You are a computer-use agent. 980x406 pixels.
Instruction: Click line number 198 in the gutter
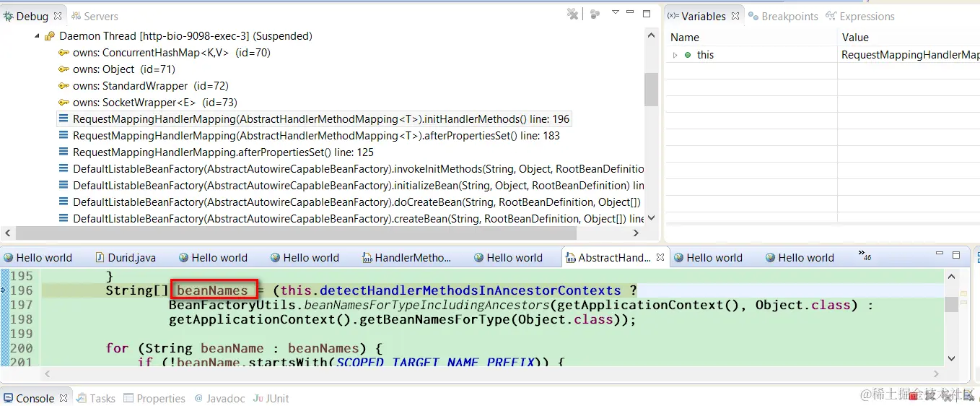click(22, 319)
